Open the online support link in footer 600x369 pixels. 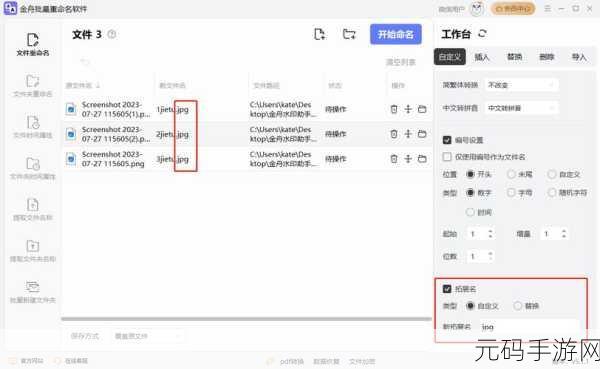pos(72,361)
